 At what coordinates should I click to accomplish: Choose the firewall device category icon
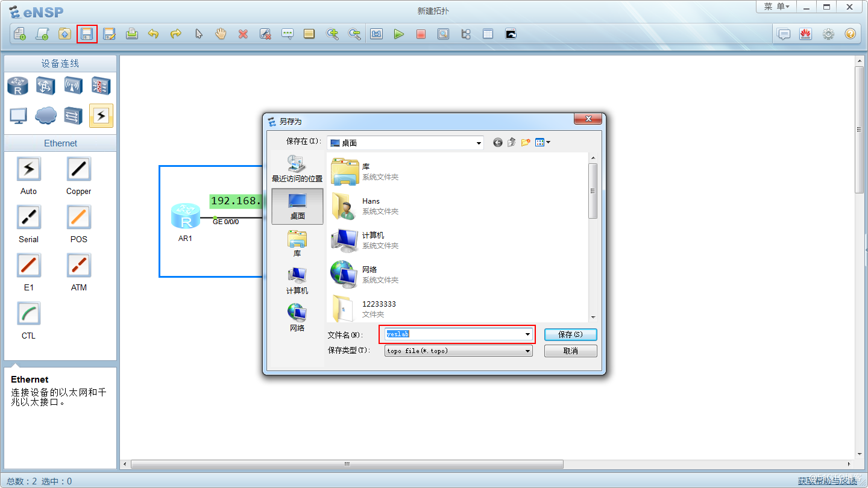[x=101, y=86]
